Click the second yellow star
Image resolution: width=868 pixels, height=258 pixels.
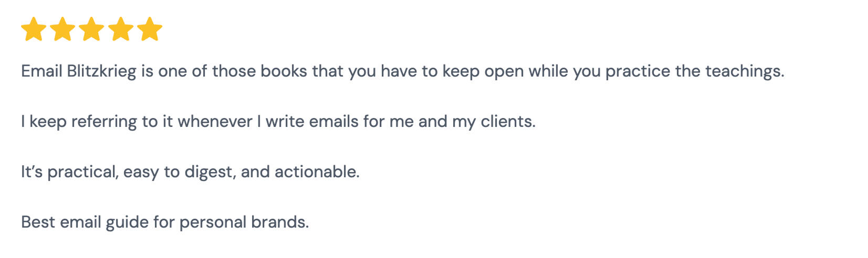point(62,29)
